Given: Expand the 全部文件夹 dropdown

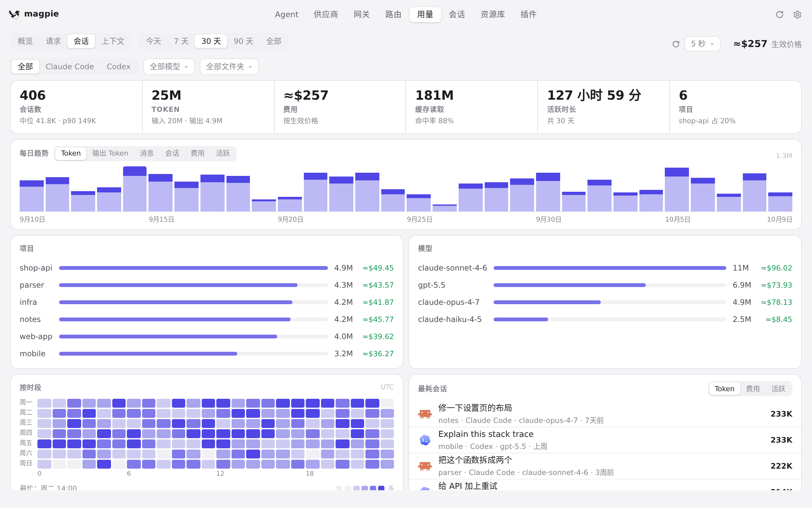Looking at the screenshot, I should pos(229,67).
